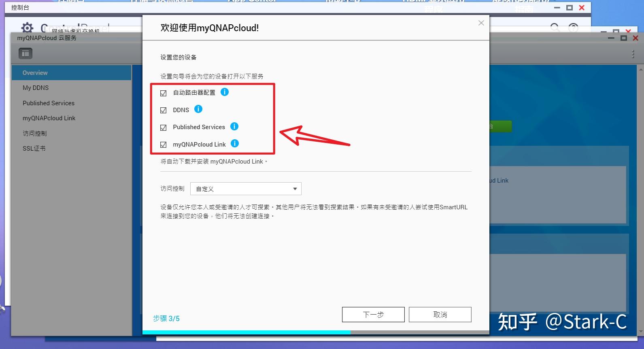
Task: Maximize the myQNAPcloud 云服务 window
Action: tap(624, 38)
